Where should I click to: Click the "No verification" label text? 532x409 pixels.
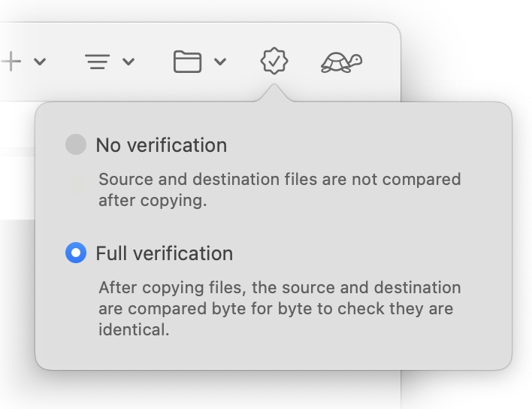(161, 144)
